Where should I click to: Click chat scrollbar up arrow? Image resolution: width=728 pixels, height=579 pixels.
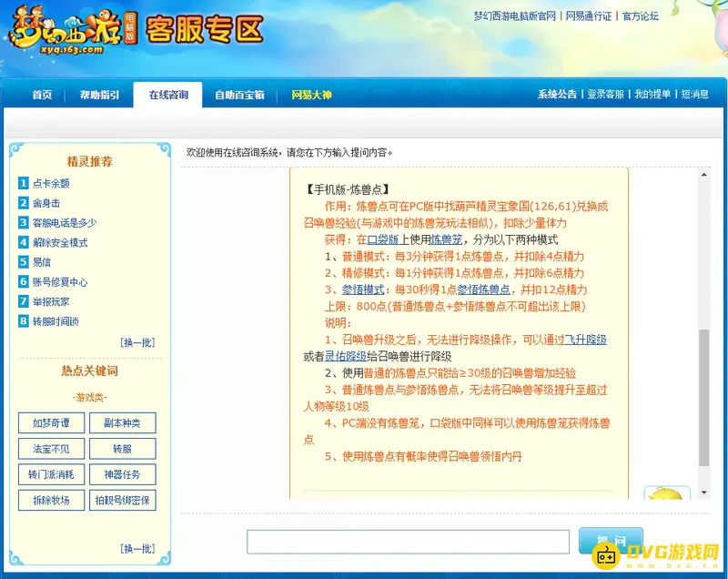point(703,175)
